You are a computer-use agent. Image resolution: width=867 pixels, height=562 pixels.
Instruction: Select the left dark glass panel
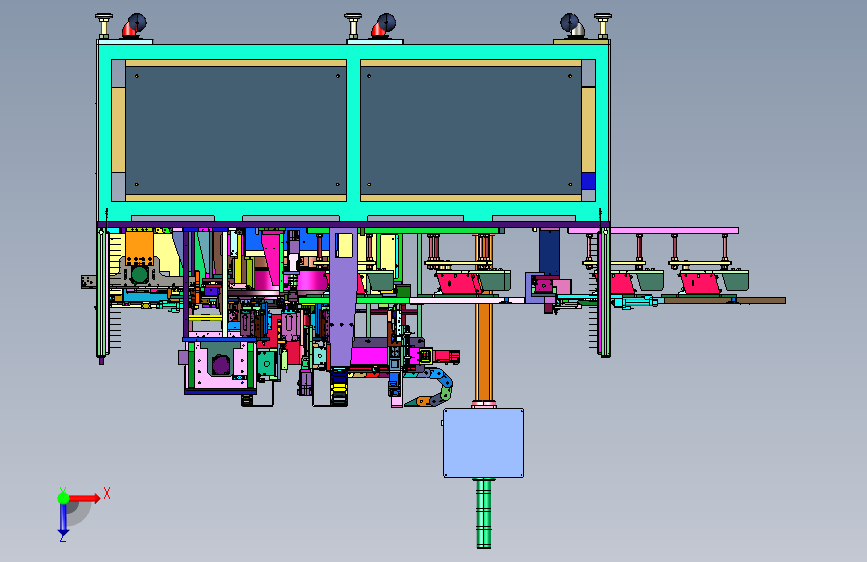tap(236, 131)
